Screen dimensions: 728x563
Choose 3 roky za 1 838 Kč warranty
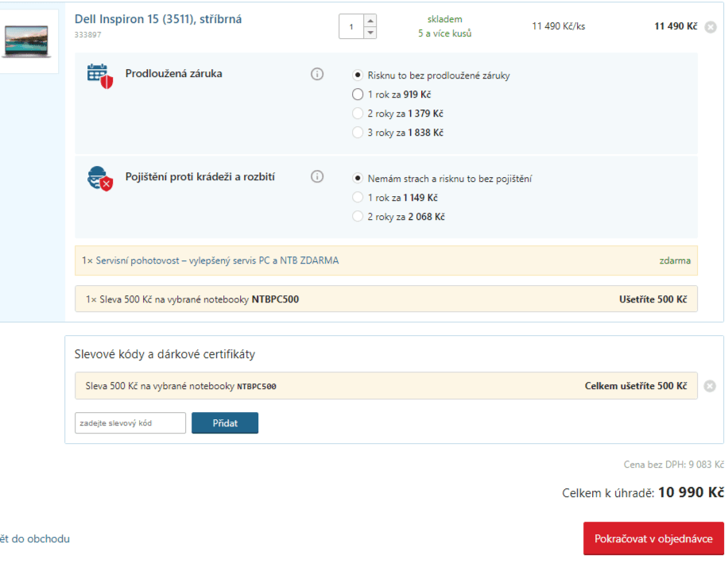click(x=358, y=132)
